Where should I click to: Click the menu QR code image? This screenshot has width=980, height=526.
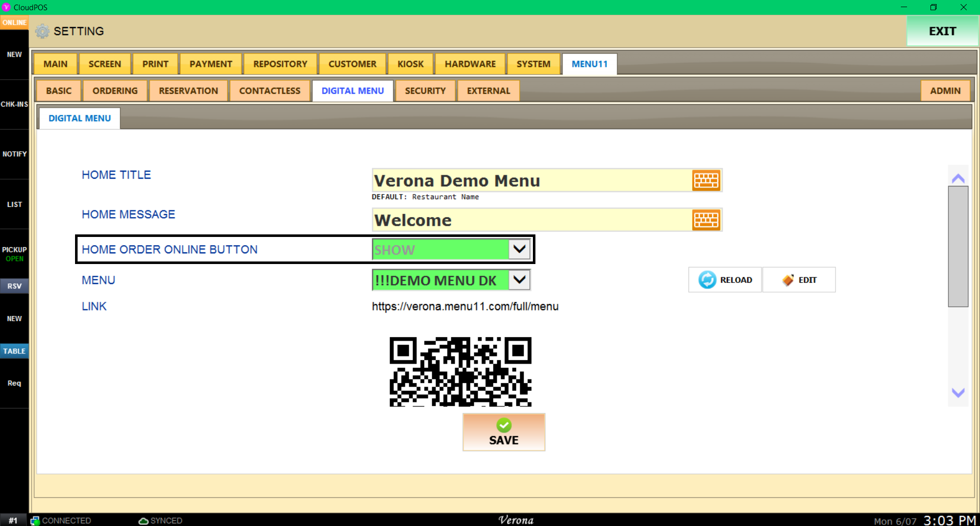click(x=460, y=372)
